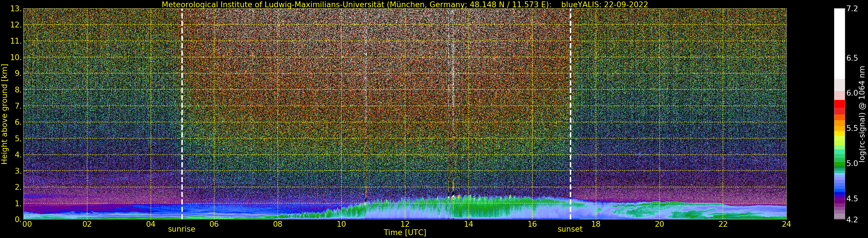Click the time axis tick '10'
This screenshot has height=238, width=868.
[341, 224]
